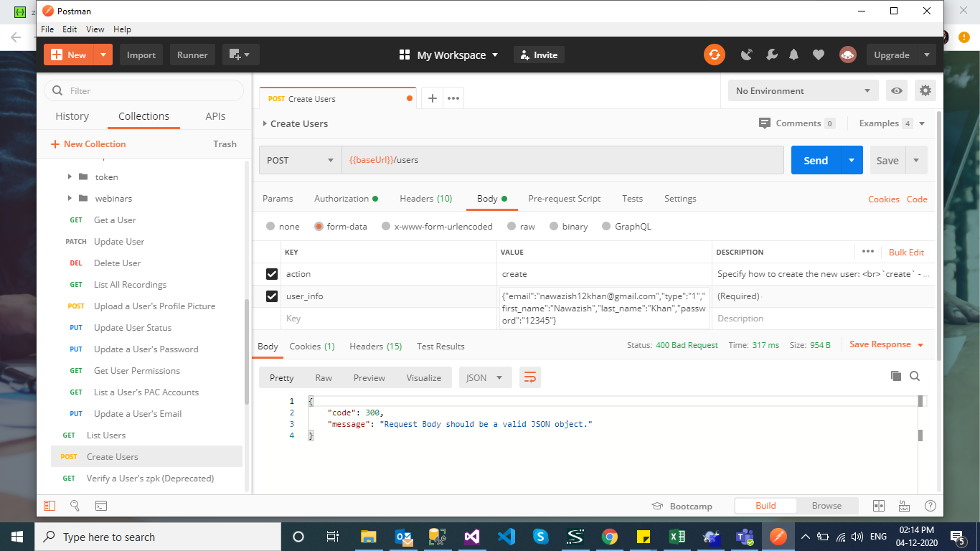Open the Send button dropdown arrow
This screenshot has height=551, width=980.
click(x=852, y=160)
